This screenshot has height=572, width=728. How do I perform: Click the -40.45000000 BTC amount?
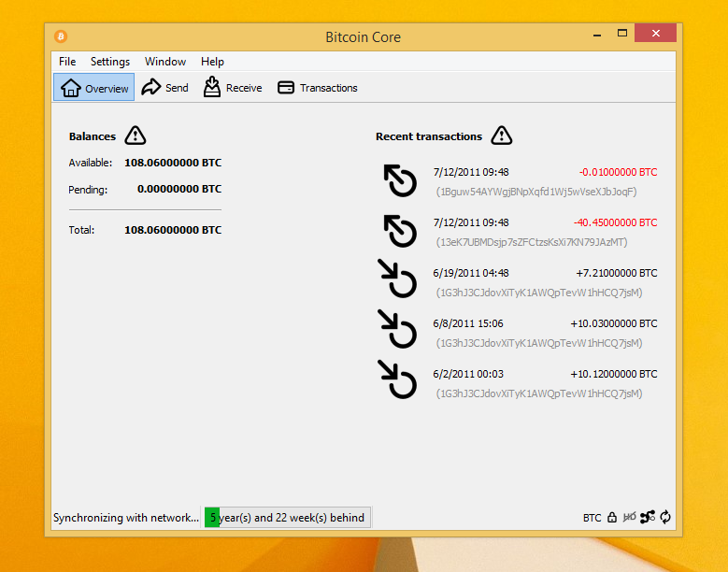[x=615, y=222]
